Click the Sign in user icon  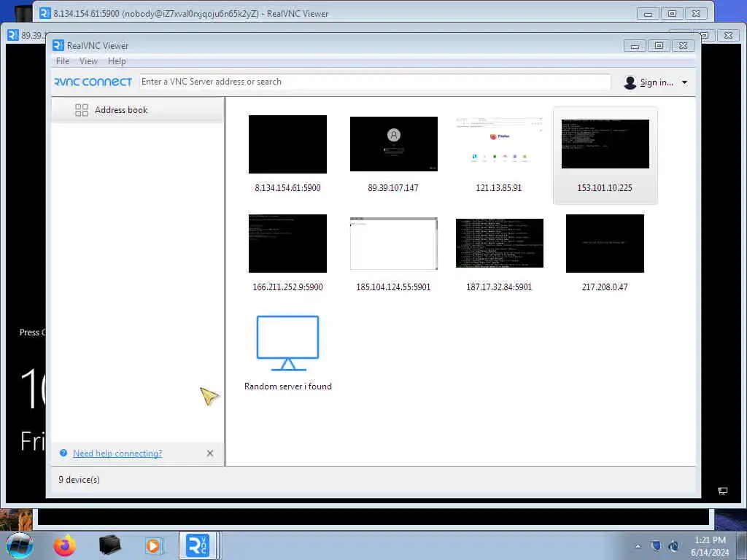tap(630, 82)
